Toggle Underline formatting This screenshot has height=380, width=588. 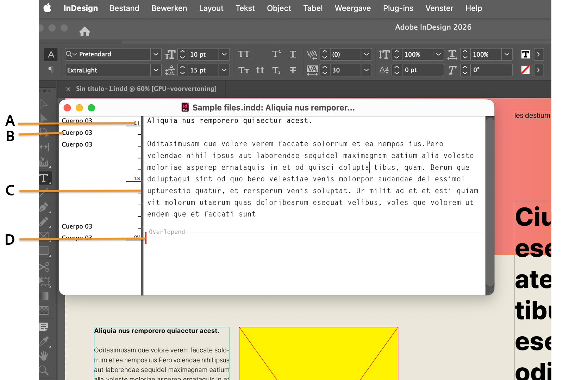point(293,54)
